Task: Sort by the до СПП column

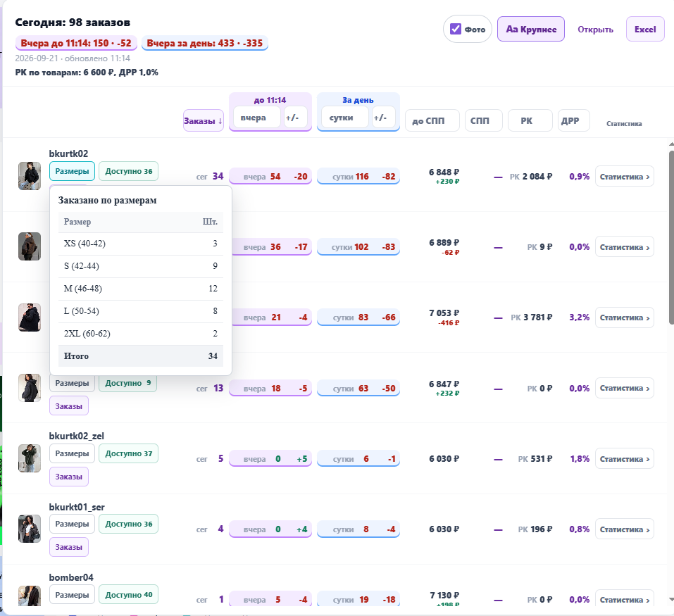Action: 432,120
